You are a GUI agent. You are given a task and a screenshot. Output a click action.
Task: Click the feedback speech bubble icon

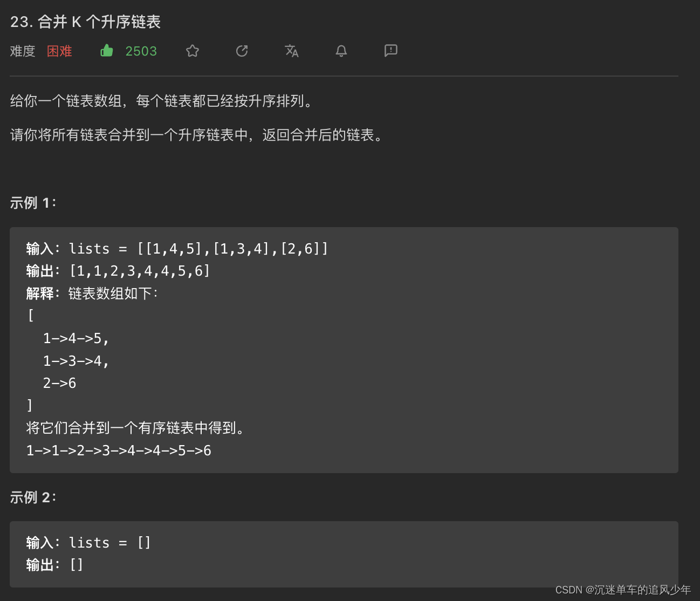pos(391,51)
